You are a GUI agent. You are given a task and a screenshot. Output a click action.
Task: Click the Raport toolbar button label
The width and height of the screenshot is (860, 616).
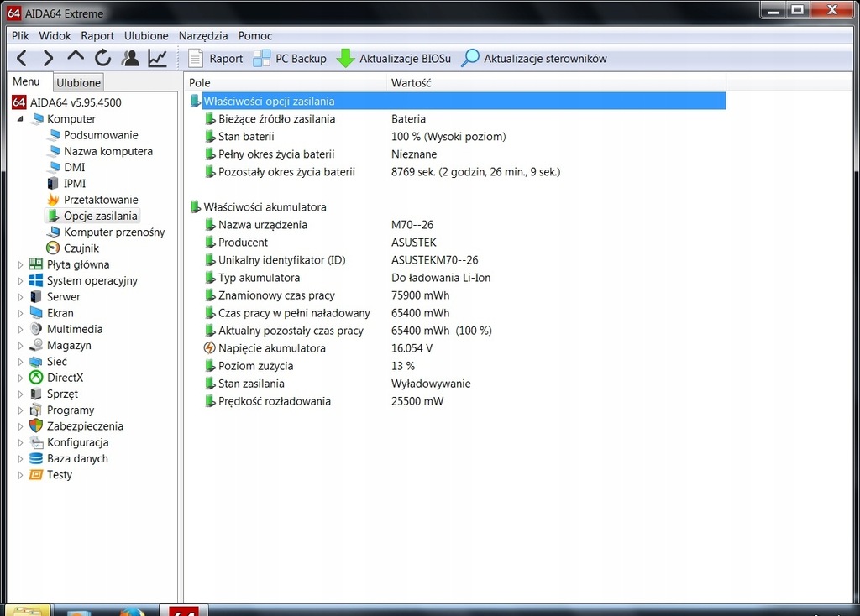[x=226, y=59]
